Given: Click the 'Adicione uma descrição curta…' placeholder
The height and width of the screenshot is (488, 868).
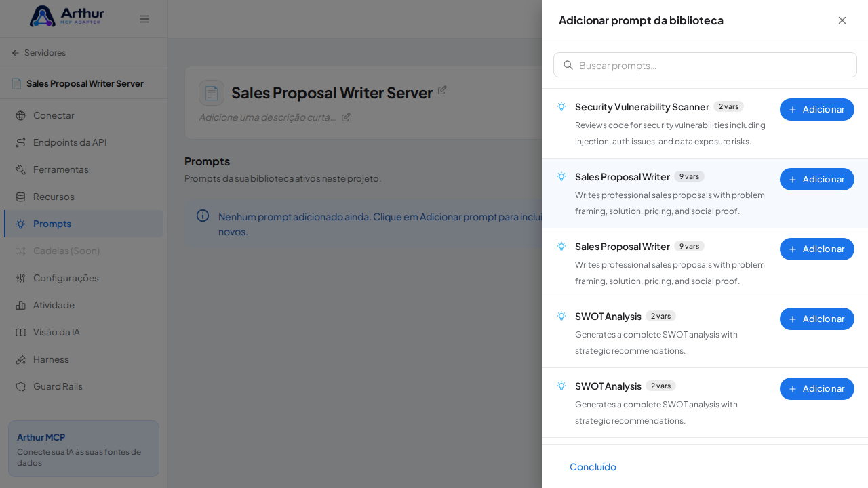Looking at the screenshot, I should tap(267, 117).
